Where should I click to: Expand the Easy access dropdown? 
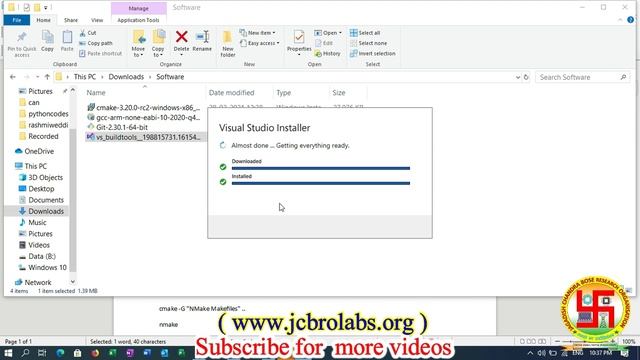click(260, 43)
